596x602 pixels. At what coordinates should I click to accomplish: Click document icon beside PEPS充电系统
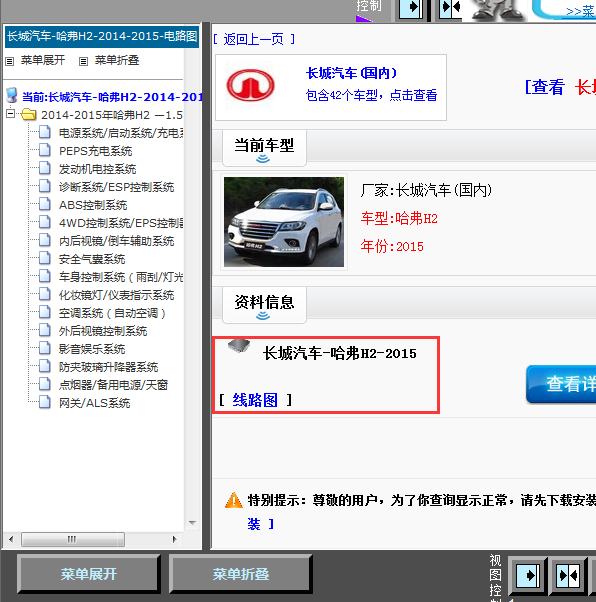pos(45,150)
